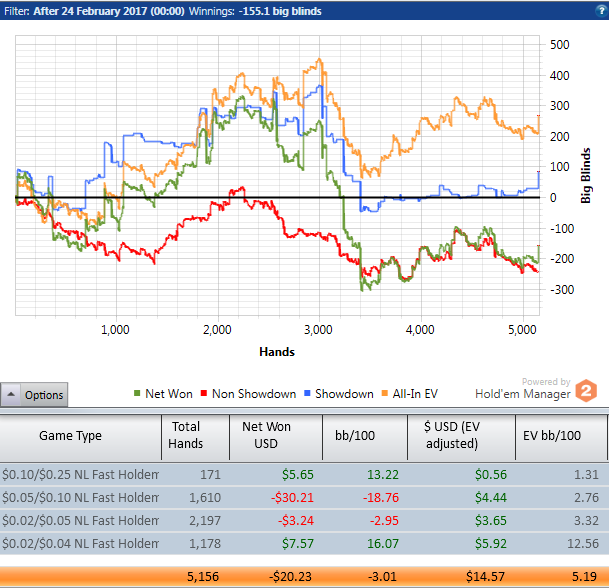Click the 1,178 total hands cell
The height and width of the screenshot is (588, 609).
click(x=205, y=543)
